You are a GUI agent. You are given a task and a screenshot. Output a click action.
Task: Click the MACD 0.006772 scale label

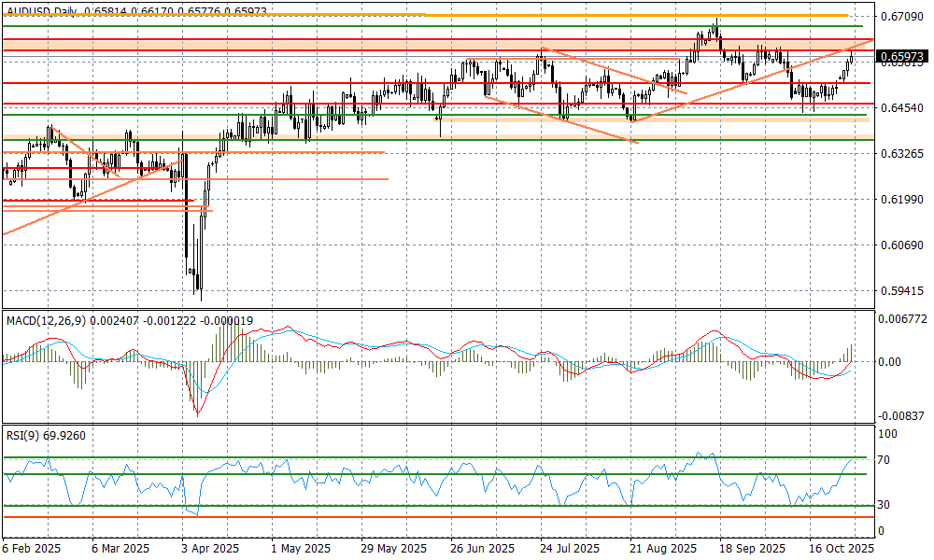tap(902, 318)
